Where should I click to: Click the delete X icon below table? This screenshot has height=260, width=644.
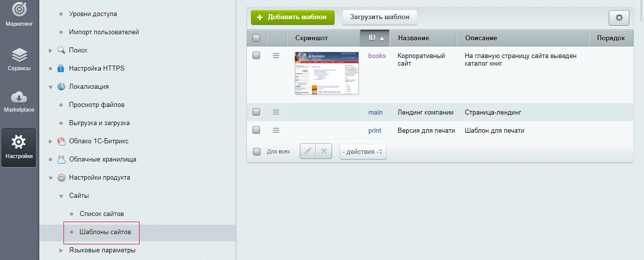coord(324,151)
